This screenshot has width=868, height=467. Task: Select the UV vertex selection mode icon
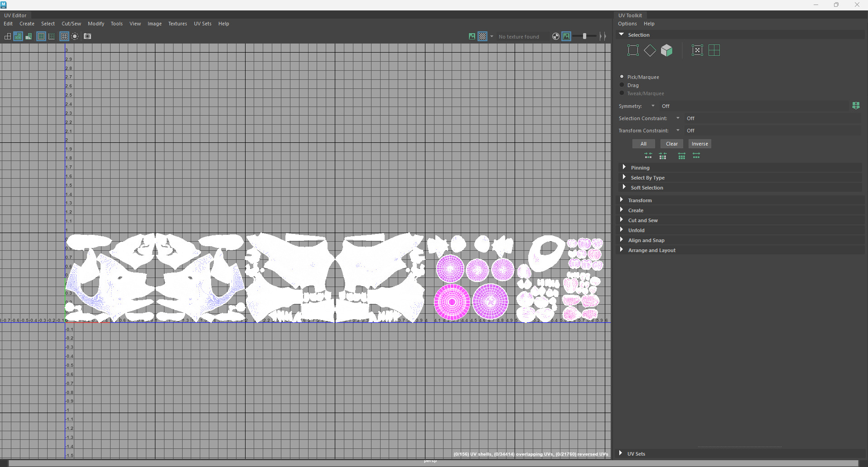click(633, 50)
